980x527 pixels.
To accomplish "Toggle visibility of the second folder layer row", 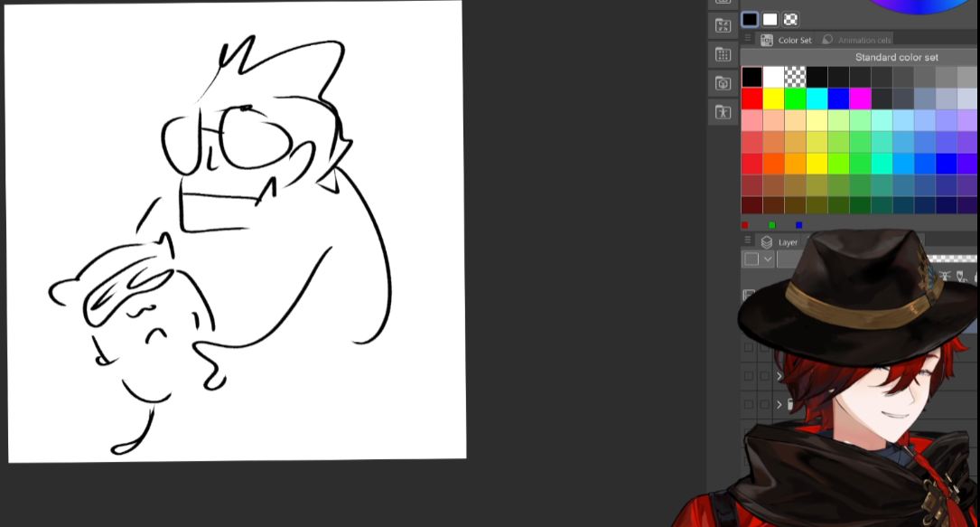I will click(x=749, y=404).
